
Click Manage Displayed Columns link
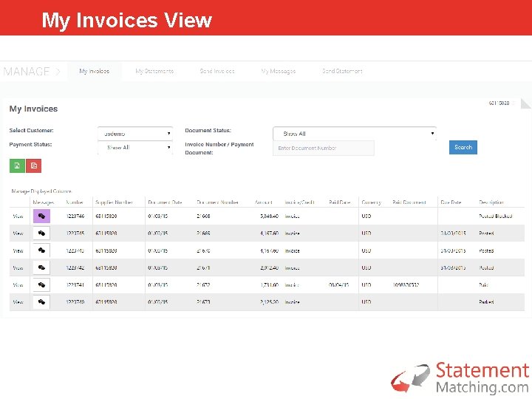tap(41, 191)
